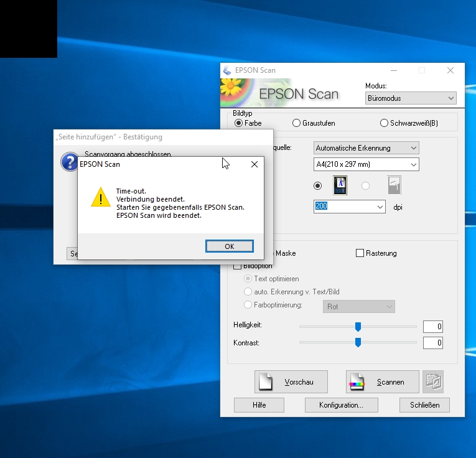
Task: Click the blue question mark icon
Action: coord(69,162)
